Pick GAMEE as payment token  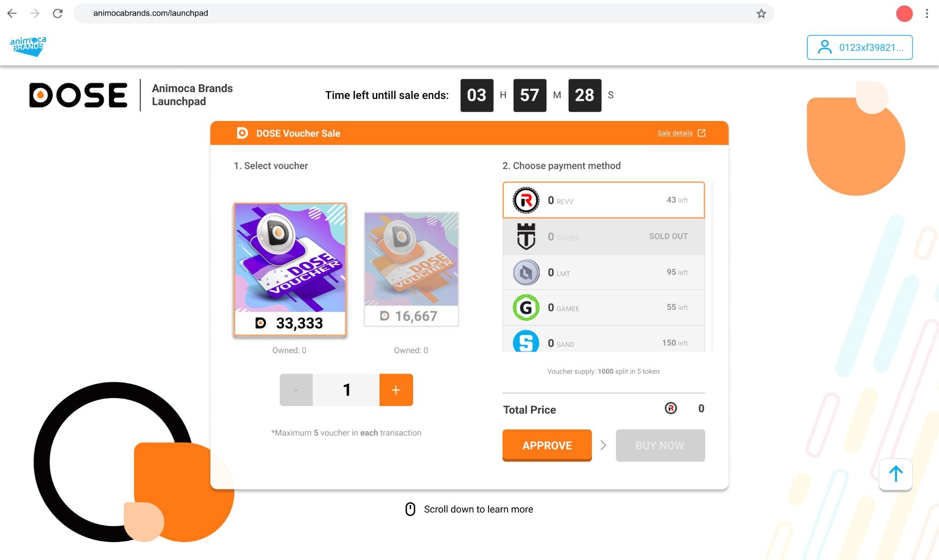tap(603, 307)
